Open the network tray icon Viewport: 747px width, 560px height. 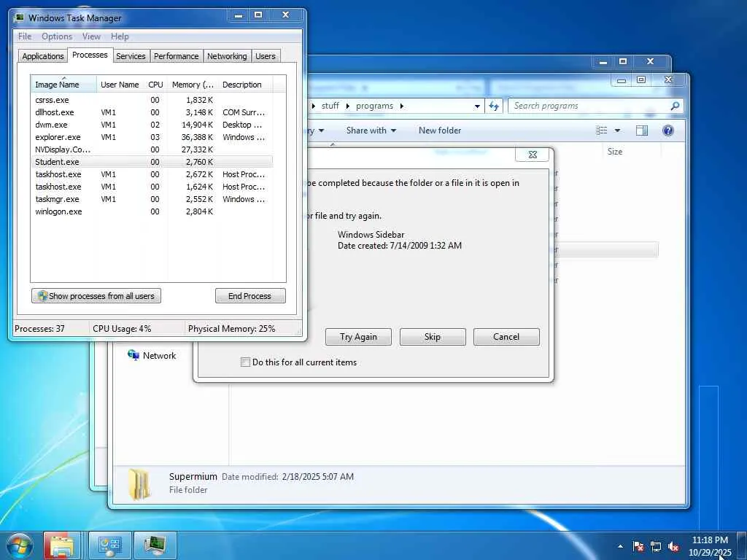pos(656,546)
